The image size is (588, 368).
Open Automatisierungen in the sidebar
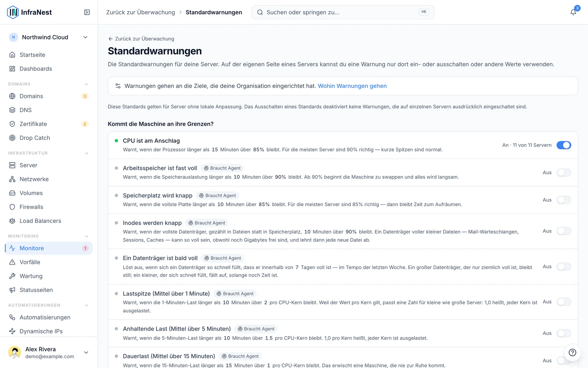49,317
